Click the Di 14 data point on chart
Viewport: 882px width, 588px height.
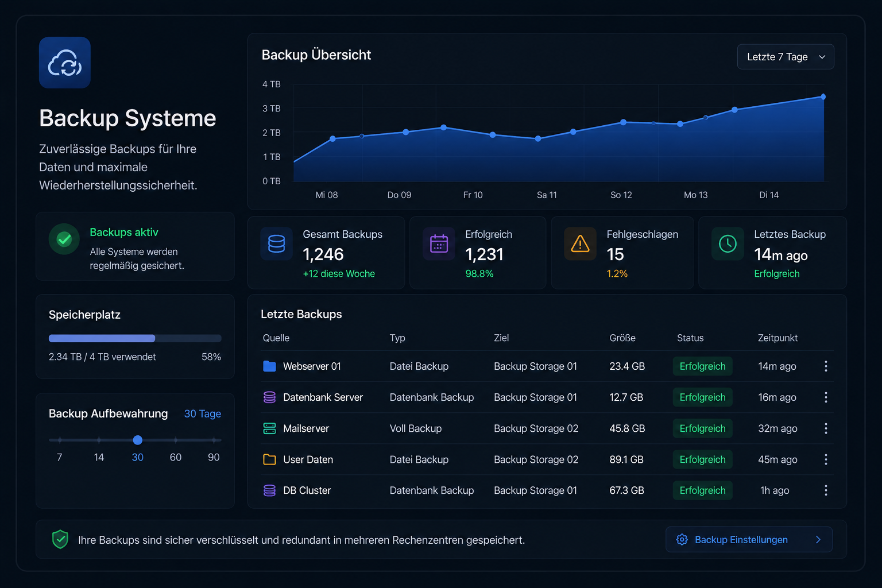coord(823,97)
